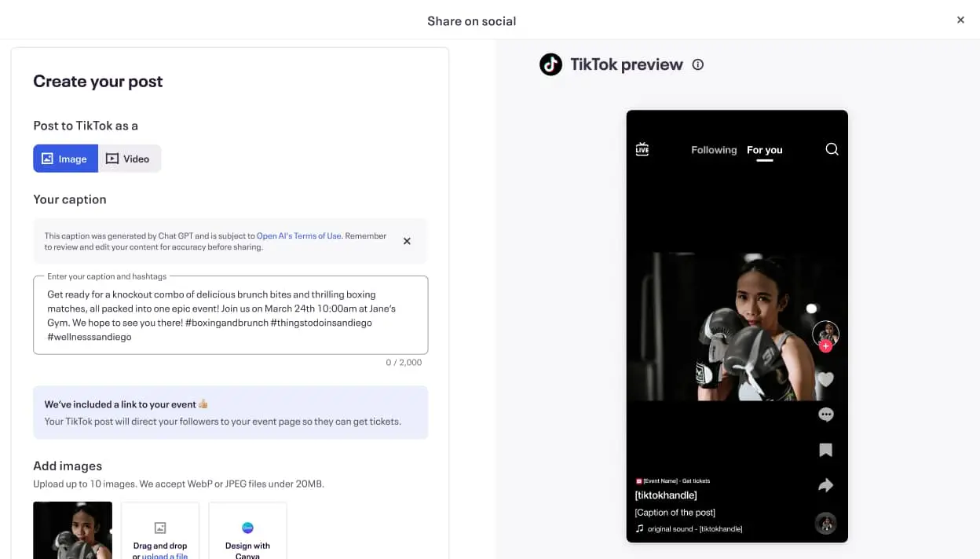Open the TikTok preview info icon
Screen dimensions: 980x559
698,64
